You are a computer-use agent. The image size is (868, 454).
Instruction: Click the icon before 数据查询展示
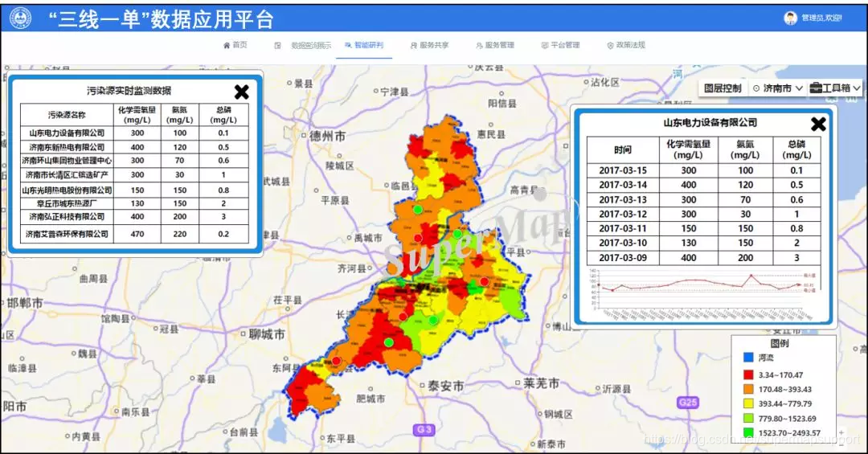(x=278, y=45)
